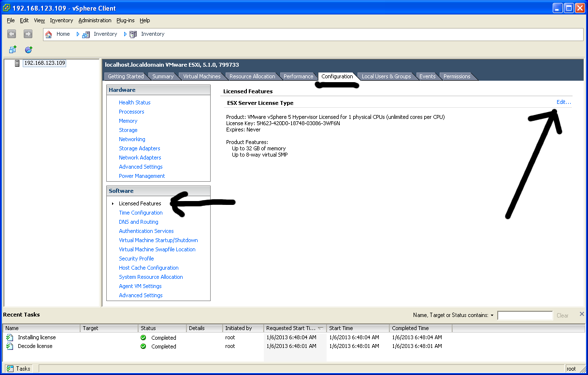Image resolution: width=588 pixels, height=375 pixels.
Task: Click the navigate Back arrow icon
Action: pos(12,34)
